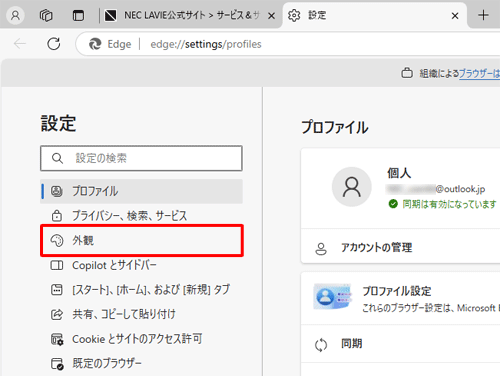Reload the page with the refresh icon
The image size is (500, 376).
pyautogui.click(x=54, y=44)
